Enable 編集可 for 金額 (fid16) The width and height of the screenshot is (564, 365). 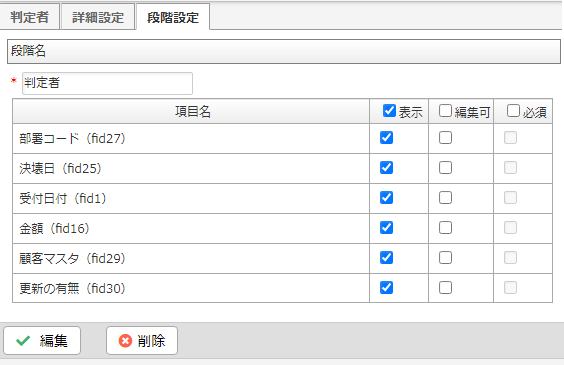(x=445, y=228)
